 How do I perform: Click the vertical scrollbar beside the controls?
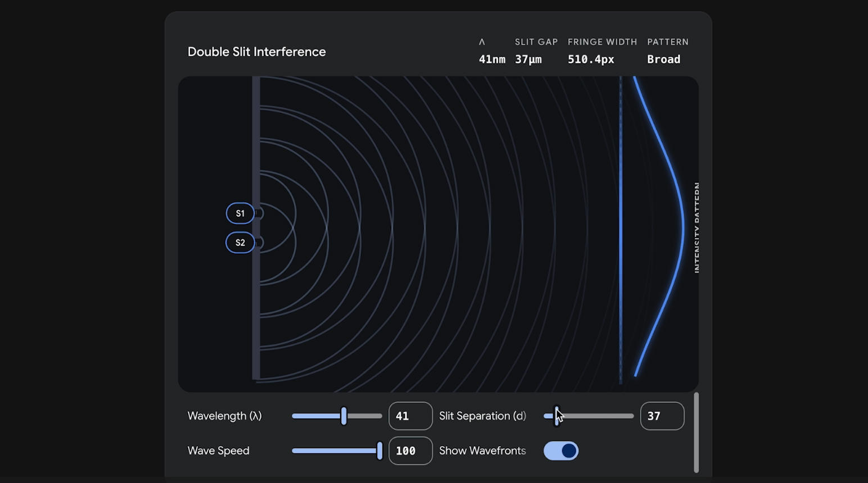[696, 432]
